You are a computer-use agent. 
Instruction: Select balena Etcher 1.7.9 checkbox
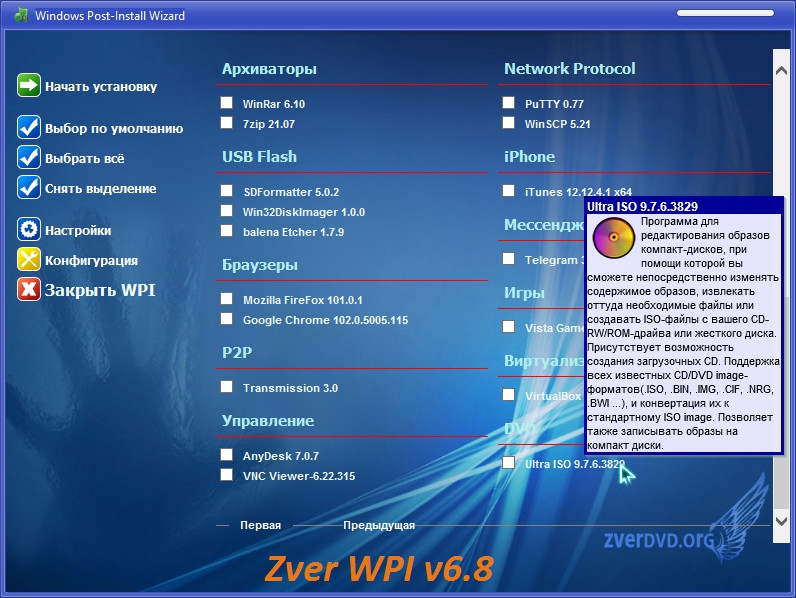pos(226,231)
